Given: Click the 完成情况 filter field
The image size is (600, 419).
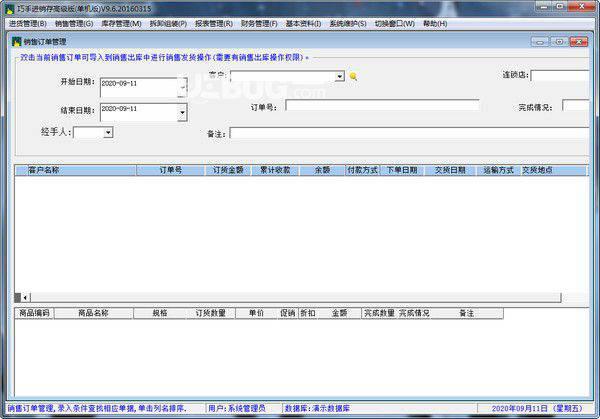Looking at the screenshot, I should click(576, 106).
